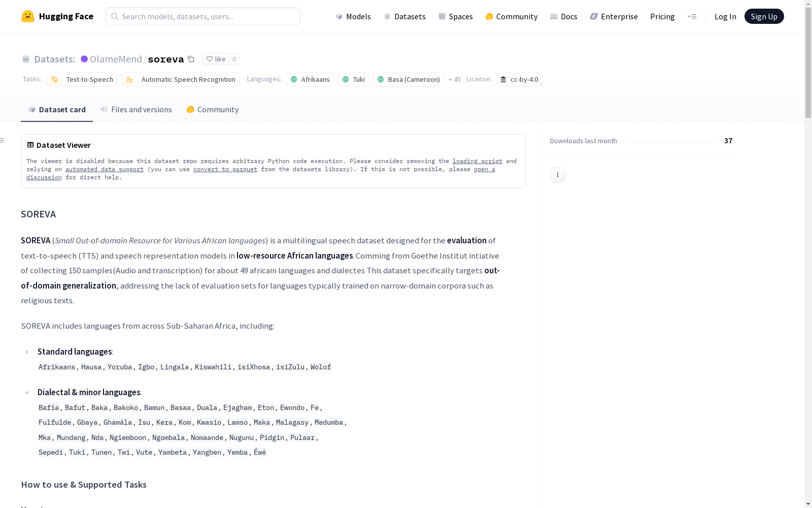The image size is (812, 508).
Task: Click the Kiswahili language code label
Action: coord(213,367)
